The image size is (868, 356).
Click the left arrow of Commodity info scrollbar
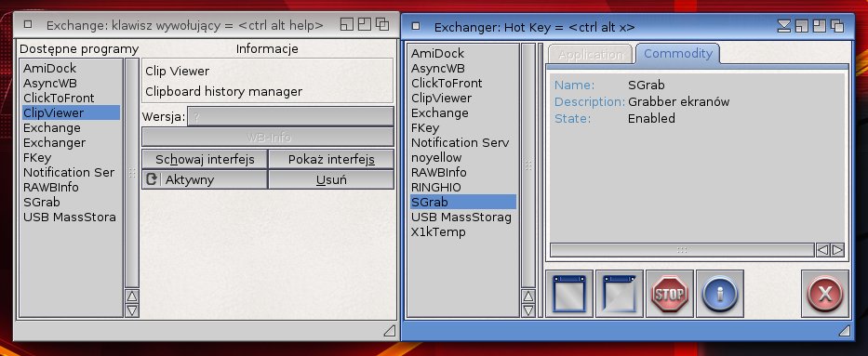click(x=823, y=250)
